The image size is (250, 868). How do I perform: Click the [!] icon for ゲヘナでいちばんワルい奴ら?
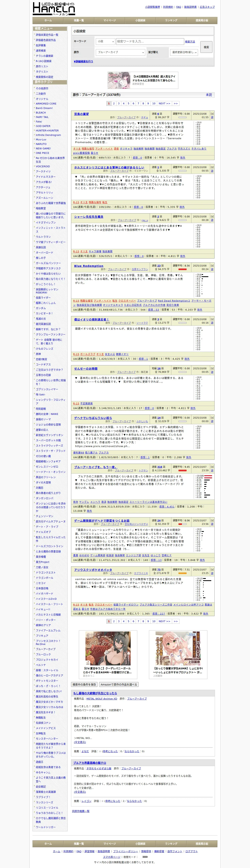point(212,417)
